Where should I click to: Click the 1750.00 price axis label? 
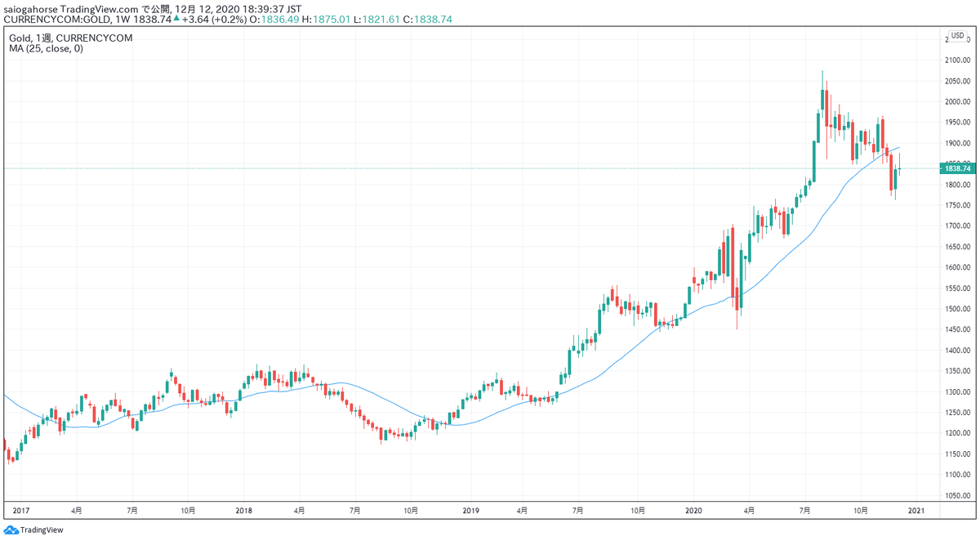tap(956, 205)
